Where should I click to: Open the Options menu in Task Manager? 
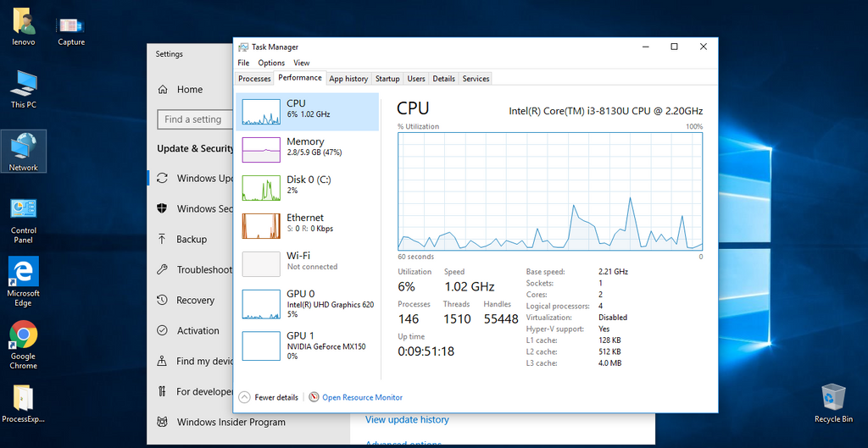pyautogui.click(x=271, y=63)
